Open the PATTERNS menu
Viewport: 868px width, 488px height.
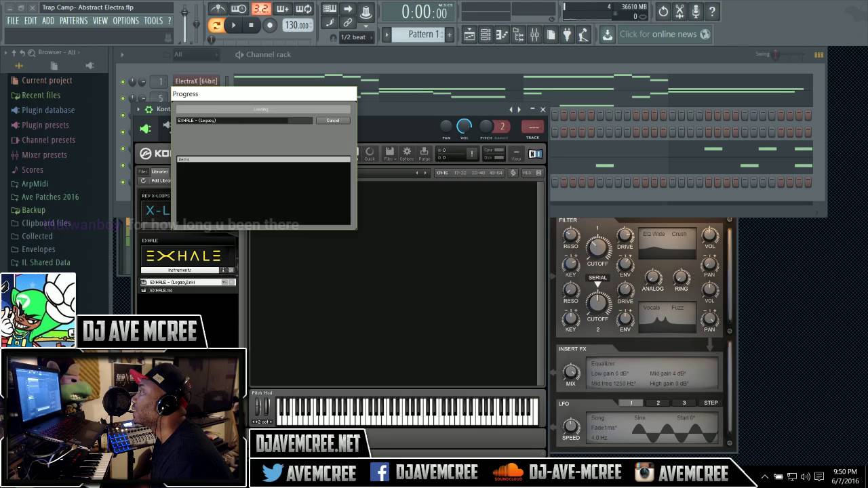(x=73, y=21)
